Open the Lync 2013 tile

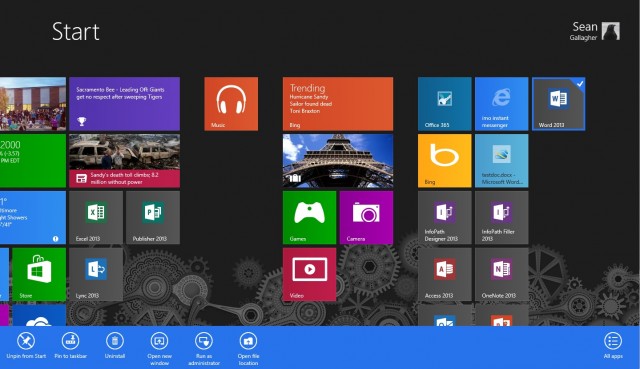tap(96, 274)
